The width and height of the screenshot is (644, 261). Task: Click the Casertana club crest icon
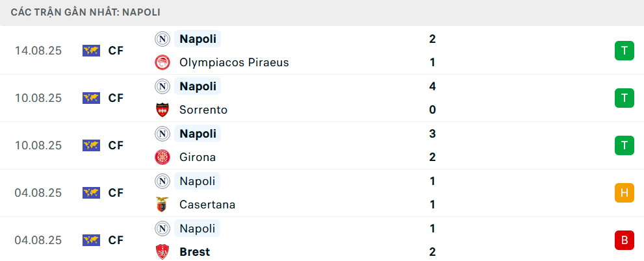(162, 205)
